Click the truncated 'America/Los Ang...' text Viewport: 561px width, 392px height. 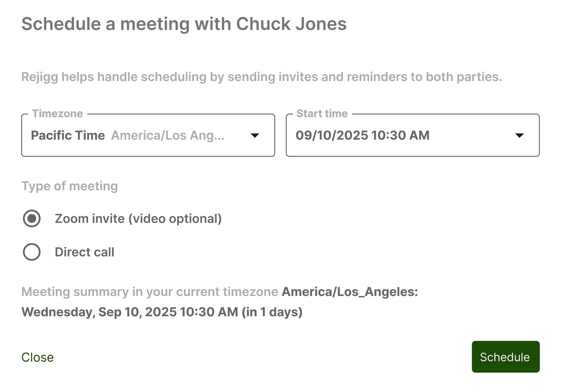168,135
